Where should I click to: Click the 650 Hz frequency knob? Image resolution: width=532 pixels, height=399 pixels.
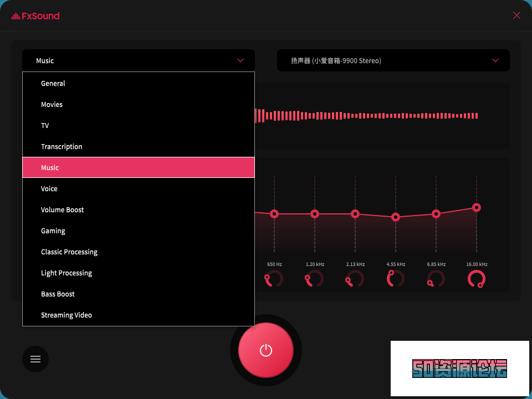tap(274, 279)
